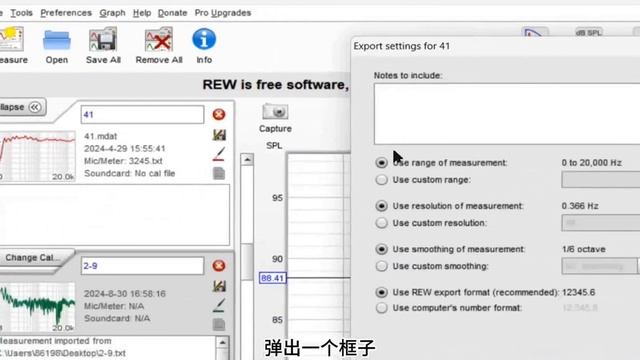Image resolution: width=640 pixels, height=360 pixels.
Task: Select Use smoothing of measurement
Action: pos(382,249)
